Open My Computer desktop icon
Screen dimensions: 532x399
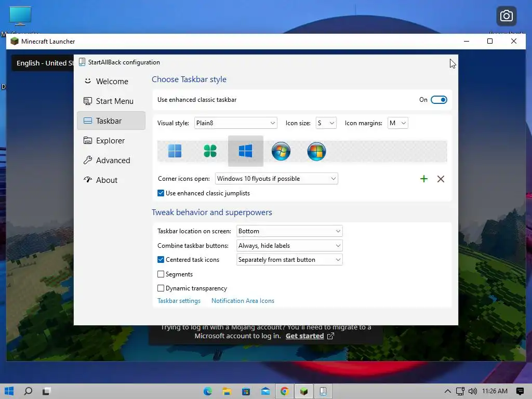(x=20, y=16)
